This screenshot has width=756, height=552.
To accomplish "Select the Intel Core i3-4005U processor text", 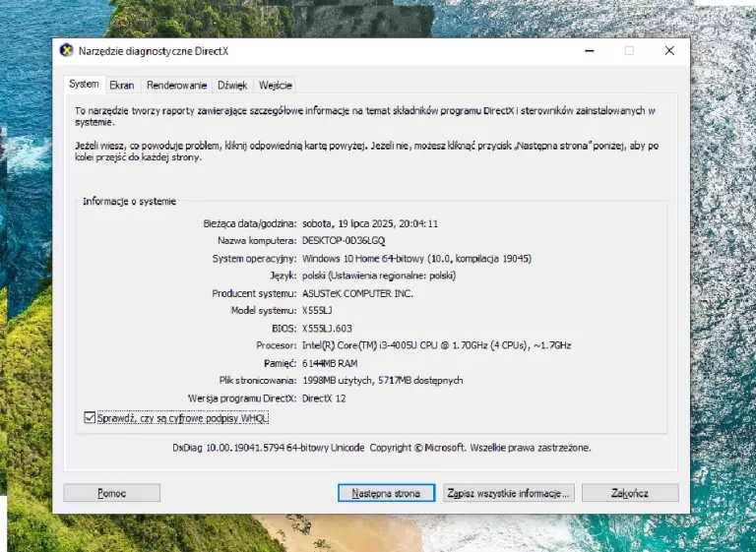I will coord(436,345).
